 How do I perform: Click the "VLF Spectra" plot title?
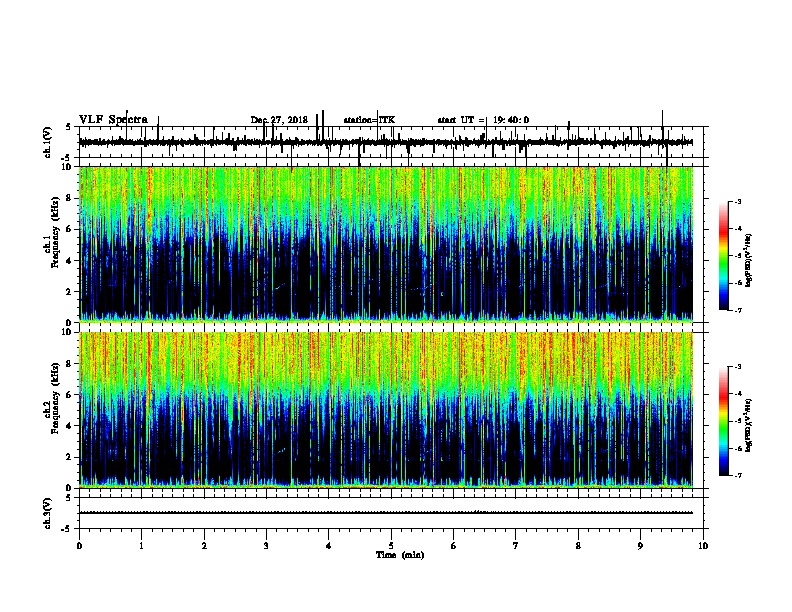tap(113, 120)
